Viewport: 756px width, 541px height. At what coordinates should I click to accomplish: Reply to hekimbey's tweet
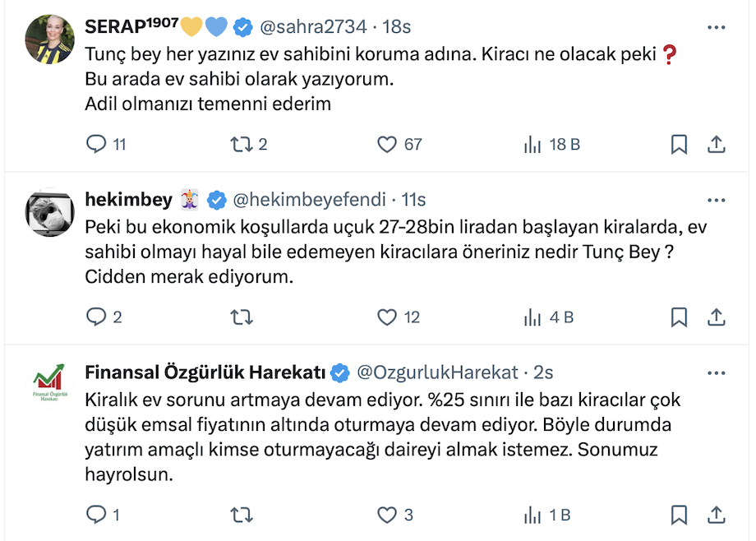pyautogui.click(x=97, y=317)
